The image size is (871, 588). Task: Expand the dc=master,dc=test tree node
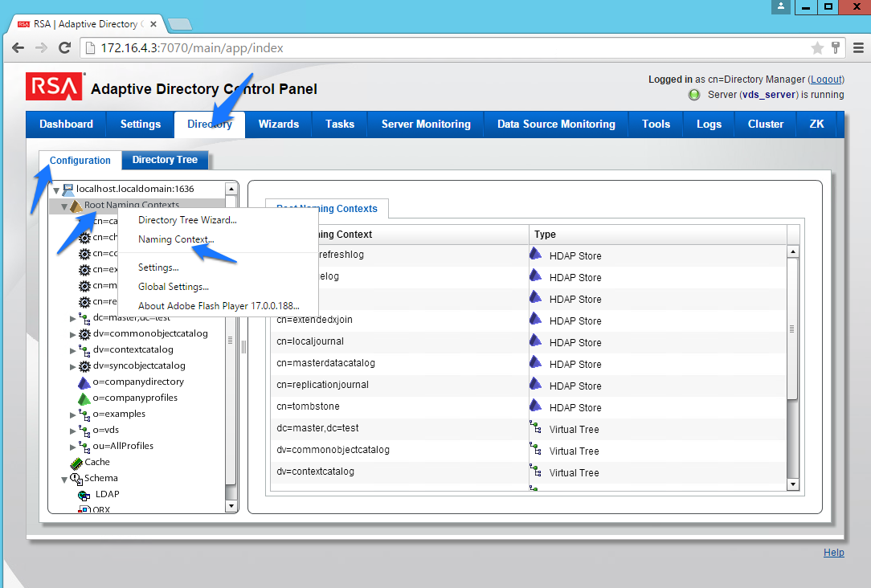pyautogui.click(x=73, y=319)
